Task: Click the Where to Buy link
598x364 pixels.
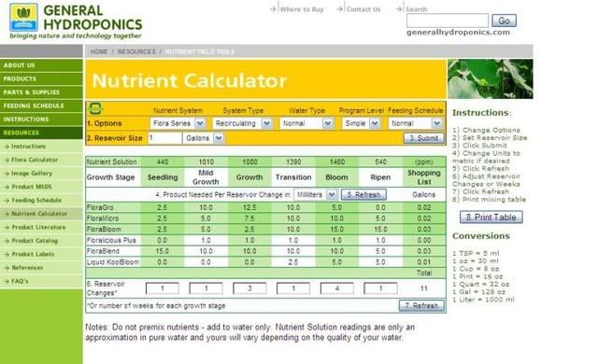Action: click(302, 9)
